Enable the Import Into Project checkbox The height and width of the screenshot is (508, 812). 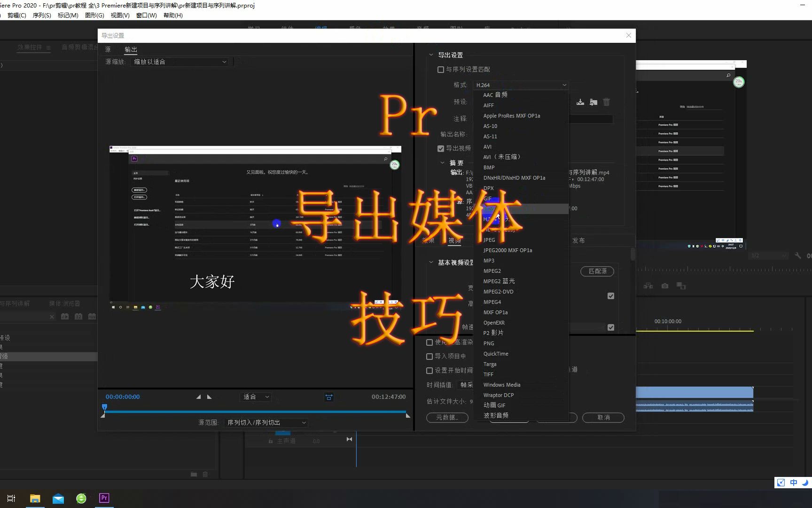click(x=429, y=357)
